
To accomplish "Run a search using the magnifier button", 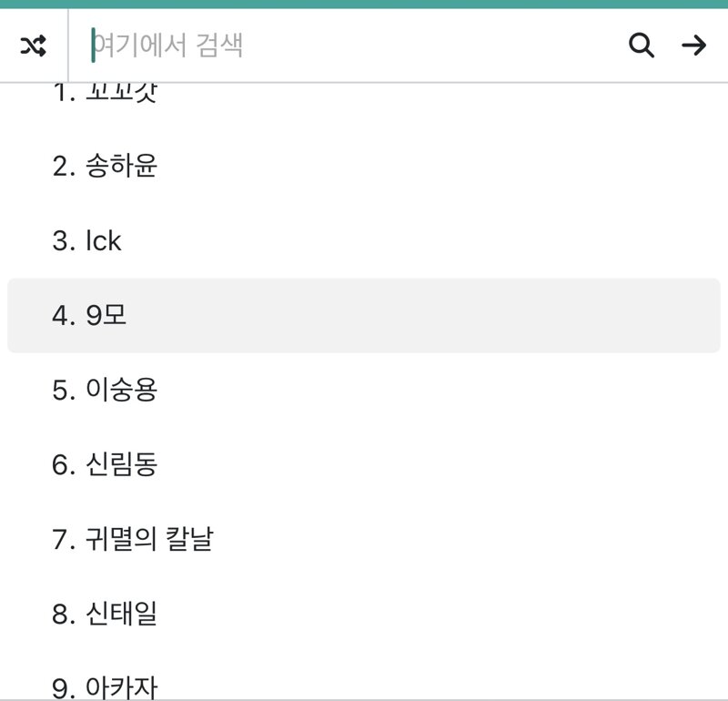I will (642, 46).
